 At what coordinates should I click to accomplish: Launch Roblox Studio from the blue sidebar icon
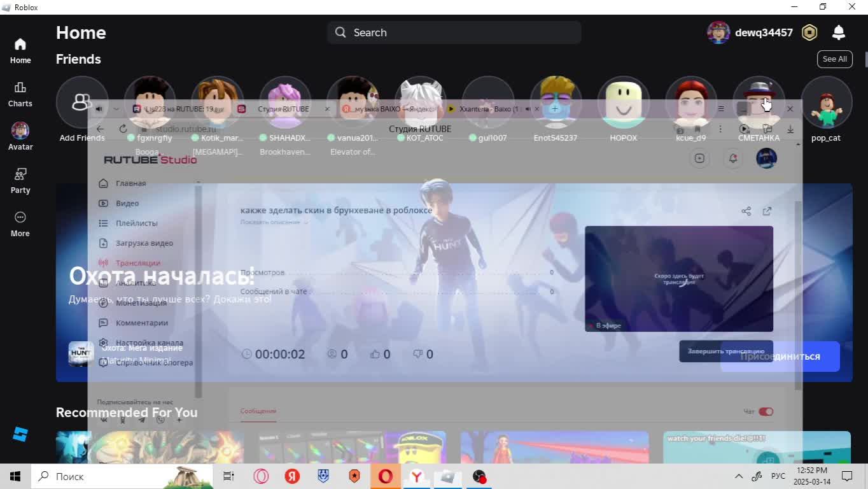[x=20, y=434]
